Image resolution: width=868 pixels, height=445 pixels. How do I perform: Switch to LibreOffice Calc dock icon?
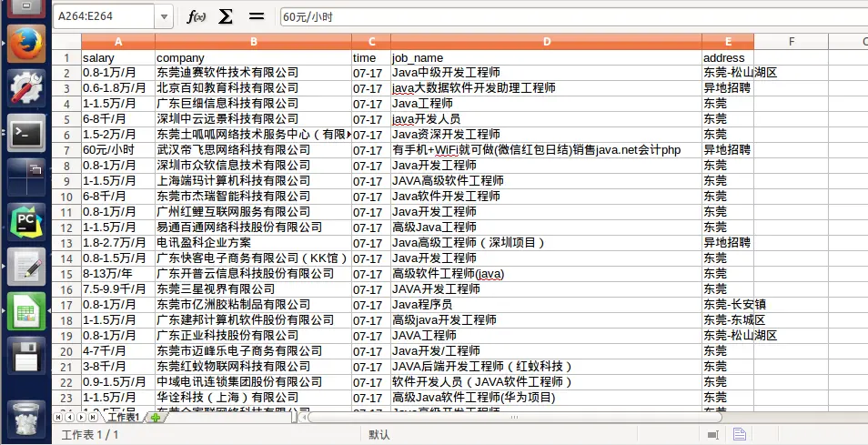(26, 311)
